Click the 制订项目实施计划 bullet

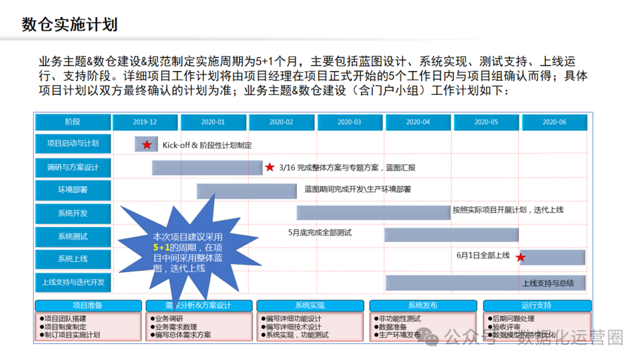tap(70, 334)
